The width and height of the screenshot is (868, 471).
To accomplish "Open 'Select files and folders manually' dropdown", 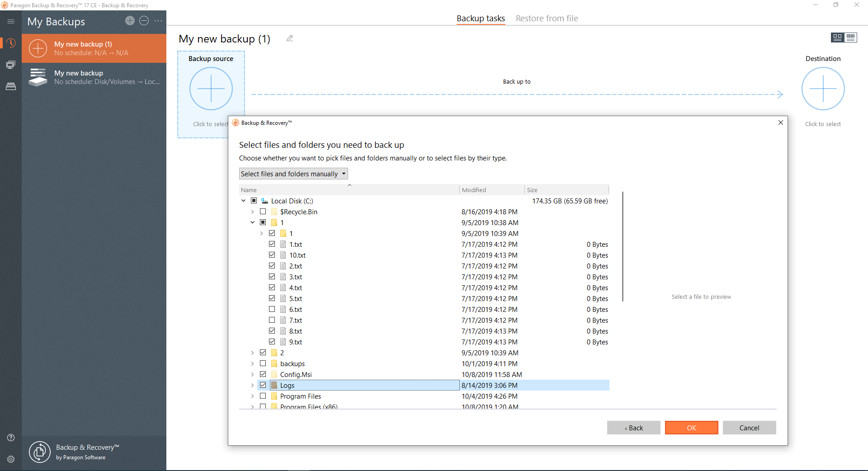I will [293, 174].
